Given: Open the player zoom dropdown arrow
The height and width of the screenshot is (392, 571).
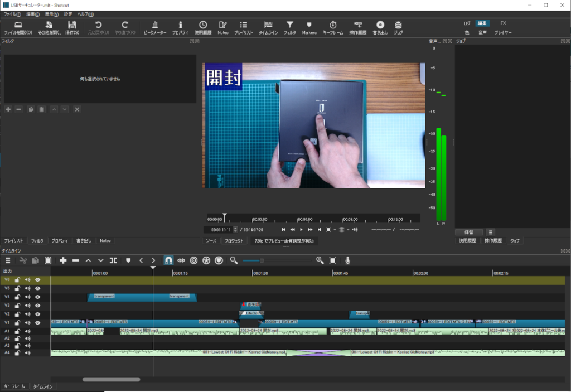Looking at the screenshot, I should click(x=335, y=230).
